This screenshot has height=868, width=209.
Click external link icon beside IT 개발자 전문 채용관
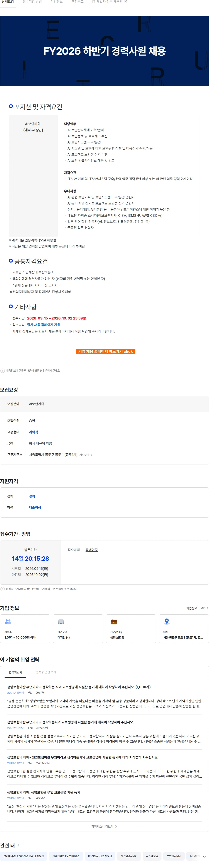(126, 2)
